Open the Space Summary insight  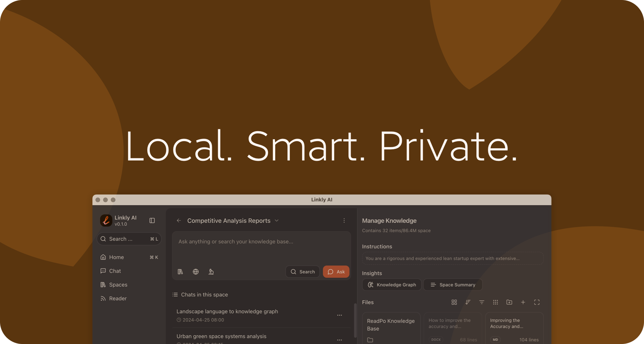tap(452, 284)
